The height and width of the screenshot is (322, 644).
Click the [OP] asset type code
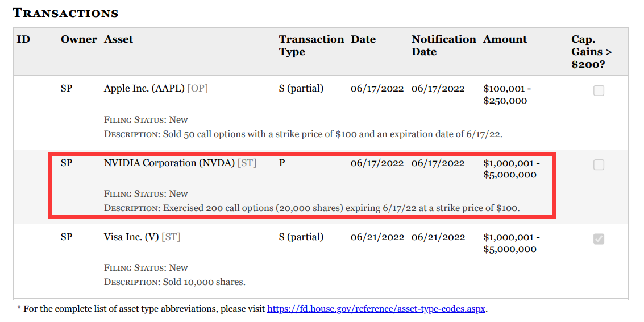(x=197, y=89)
